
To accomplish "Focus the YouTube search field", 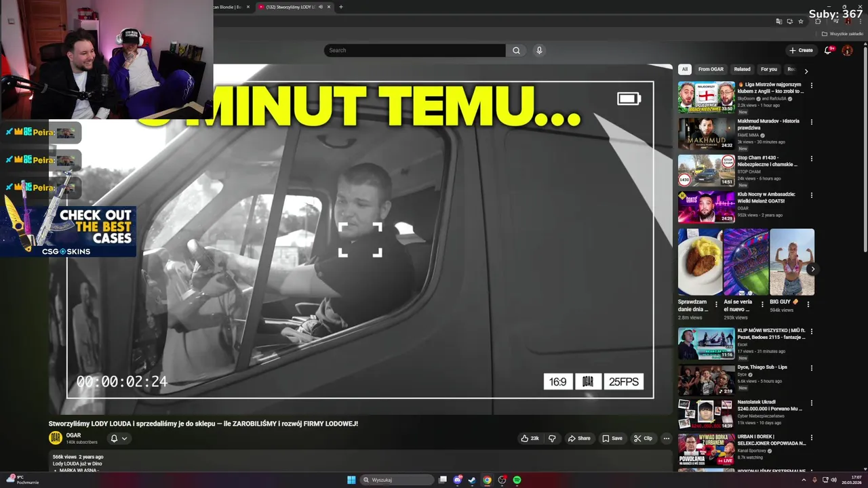I will click(x=414, y=50).
